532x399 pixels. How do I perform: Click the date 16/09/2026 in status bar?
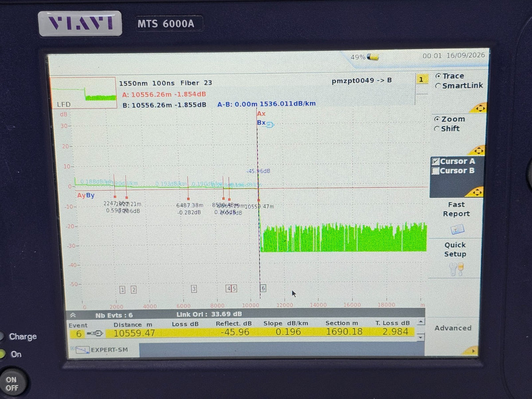click(465, 55)
